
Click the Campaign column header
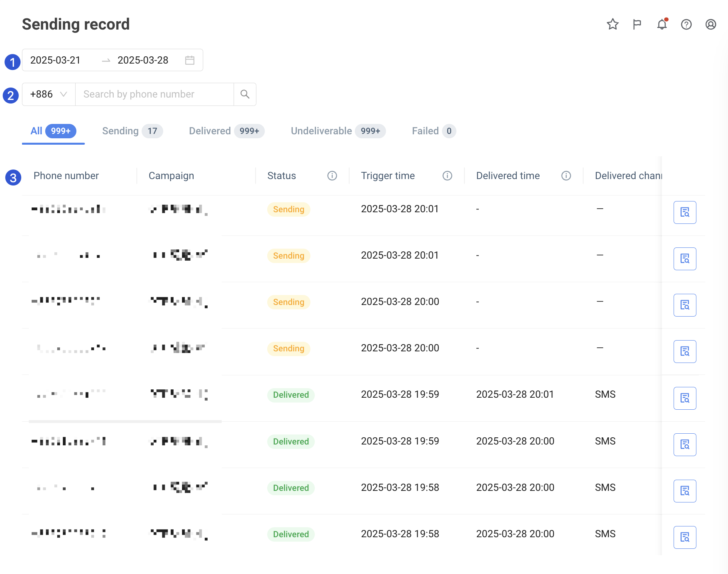pos(171,176)
